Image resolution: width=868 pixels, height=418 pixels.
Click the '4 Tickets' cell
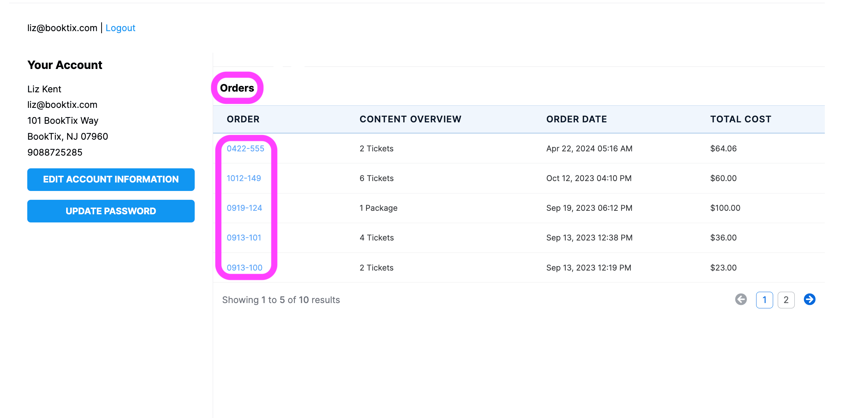(x=377, y=238)
